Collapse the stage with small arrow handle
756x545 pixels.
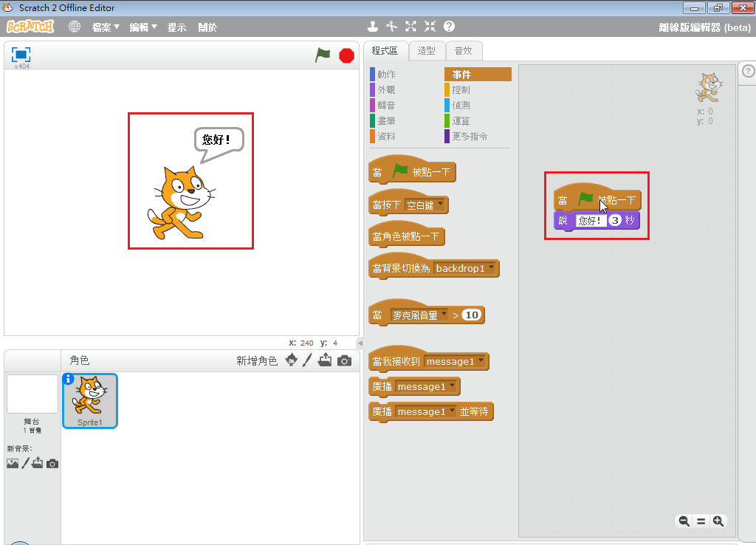click(360, 343)
